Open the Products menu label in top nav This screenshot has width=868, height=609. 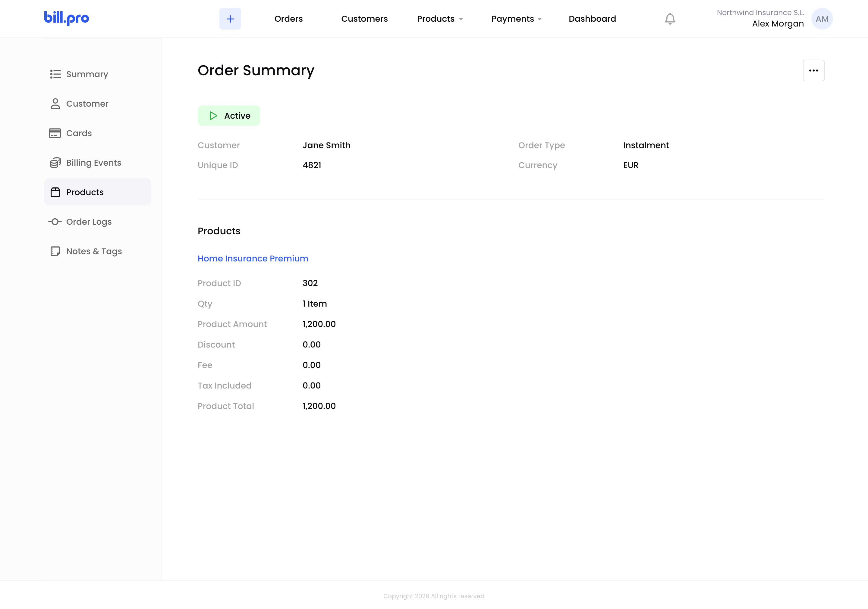[436, 18]
